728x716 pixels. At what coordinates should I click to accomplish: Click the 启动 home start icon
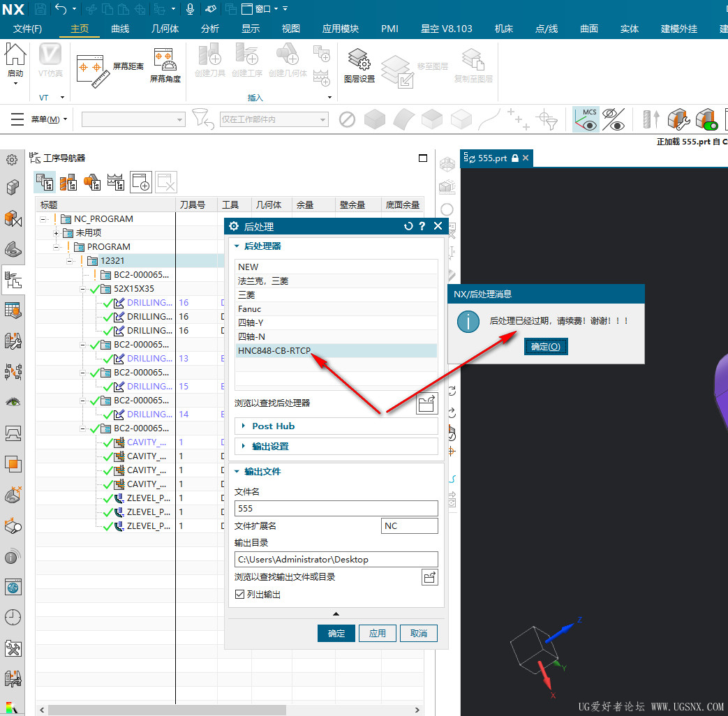[x=15, y=63]
